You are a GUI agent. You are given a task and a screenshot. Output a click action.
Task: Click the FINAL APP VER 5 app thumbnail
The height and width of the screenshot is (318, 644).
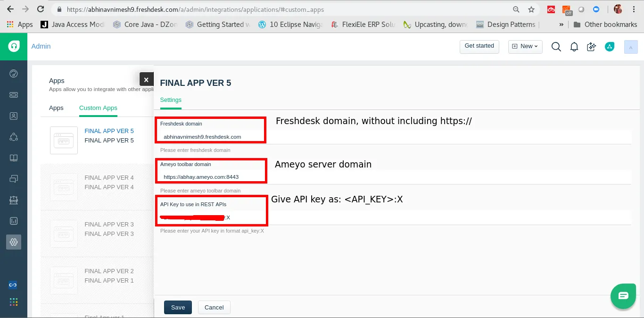[64, 140]
